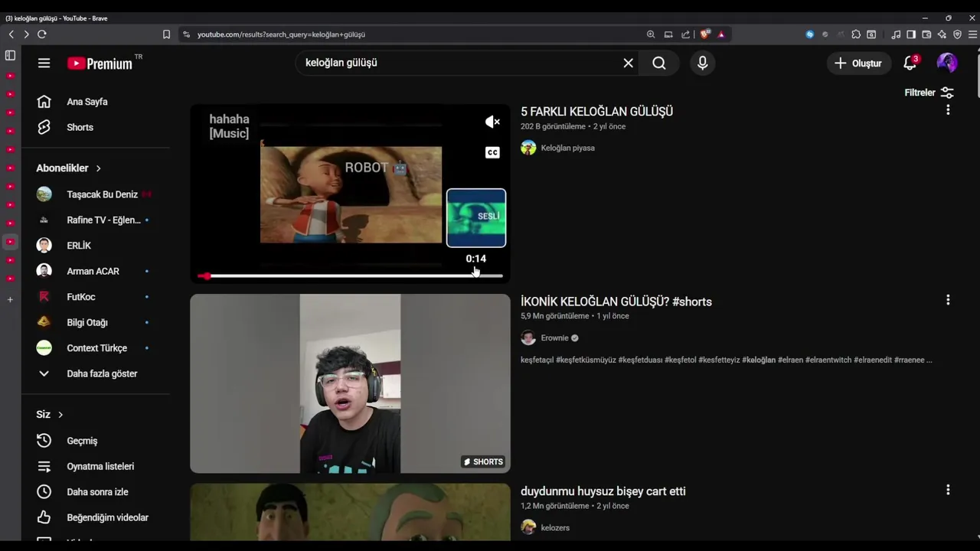Click the magnifier search button

coord(659,63)
